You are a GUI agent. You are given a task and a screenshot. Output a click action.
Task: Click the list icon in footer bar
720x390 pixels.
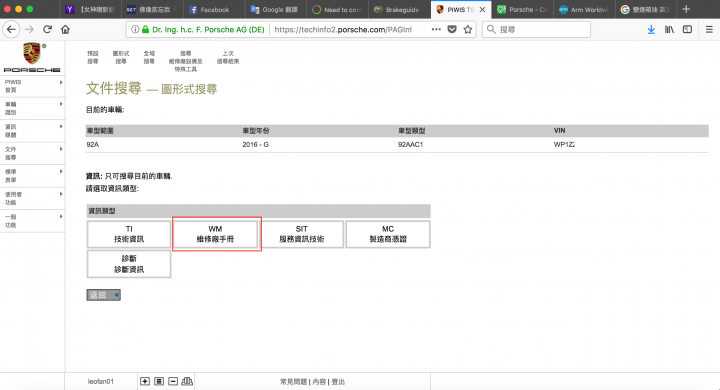(159, 381)
